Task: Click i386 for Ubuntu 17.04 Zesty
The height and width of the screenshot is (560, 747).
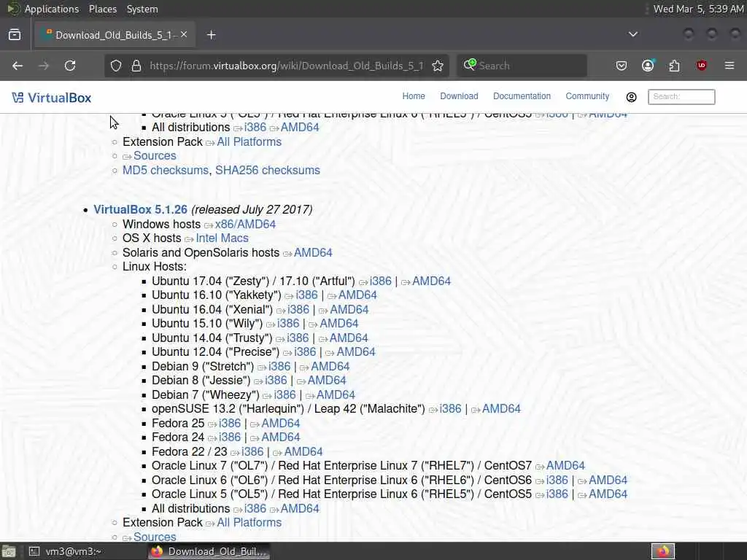Action: pyautogui.click(x=381, y=281)
